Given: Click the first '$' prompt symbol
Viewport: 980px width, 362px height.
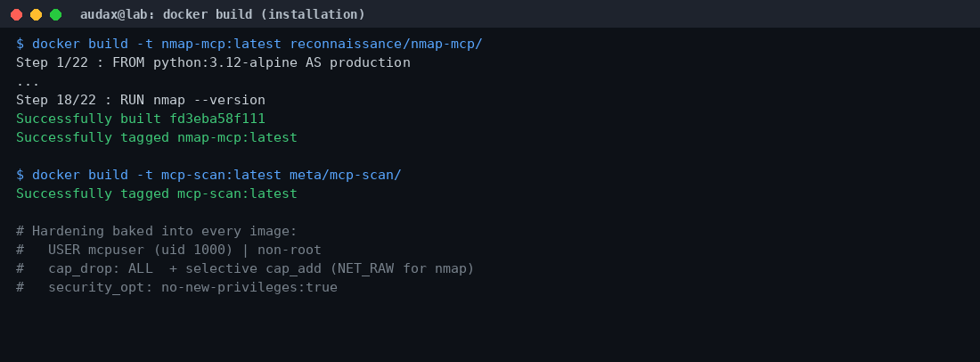Looking at the screenshot, I should [x=20, y=44].
